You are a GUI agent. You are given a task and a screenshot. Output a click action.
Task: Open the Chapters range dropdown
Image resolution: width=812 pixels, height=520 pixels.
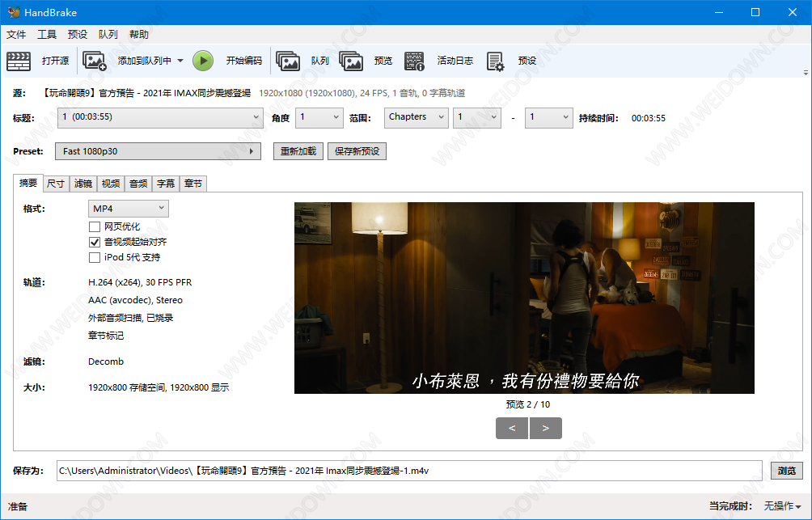(416, 117)
